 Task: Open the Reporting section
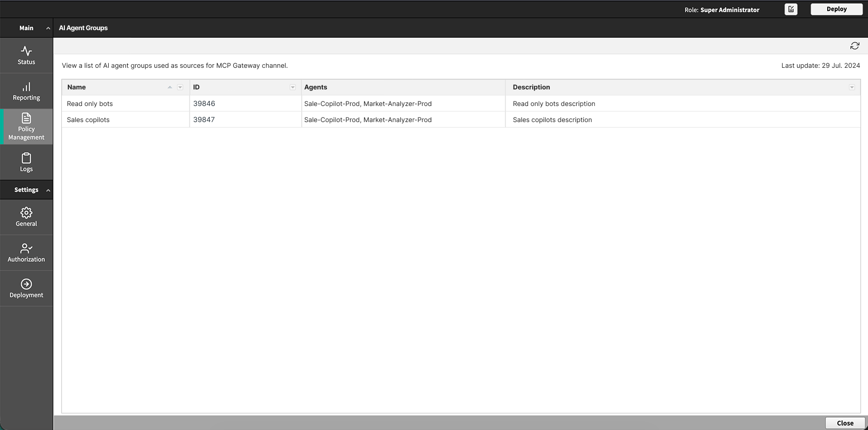pos(26,91)
